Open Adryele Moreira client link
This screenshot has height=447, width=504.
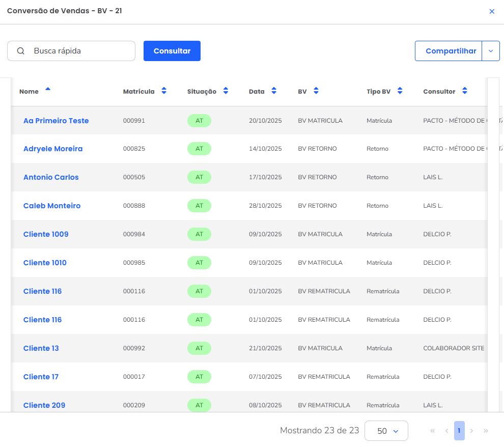(x=53, y=149)
